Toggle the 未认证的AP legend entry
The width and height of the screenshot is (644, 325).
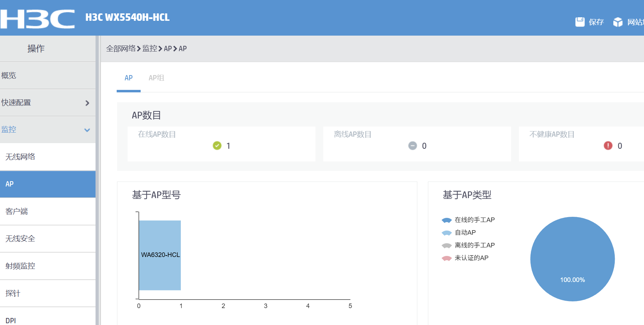tap(466, 258)
